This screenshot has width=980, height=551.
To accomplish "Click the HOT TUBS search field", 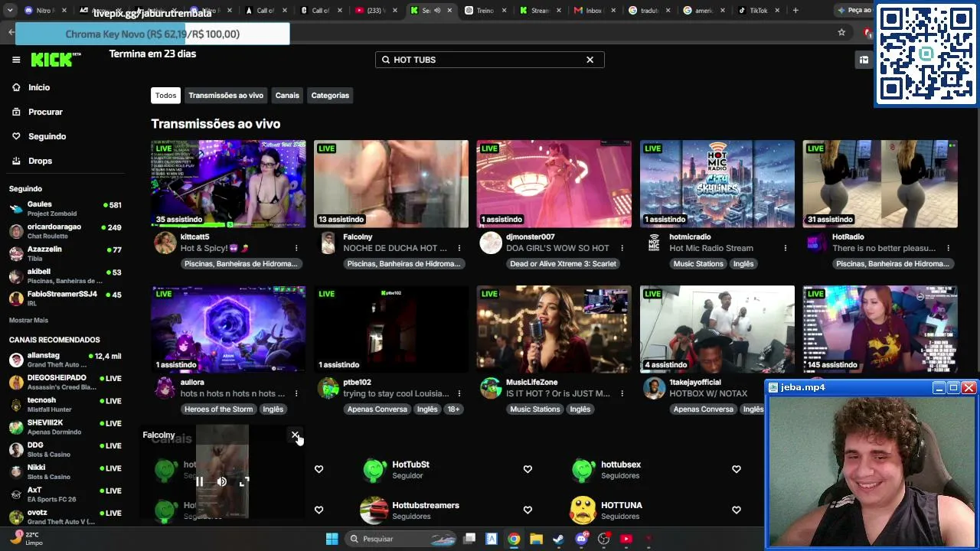I will [x=489, y=60].
